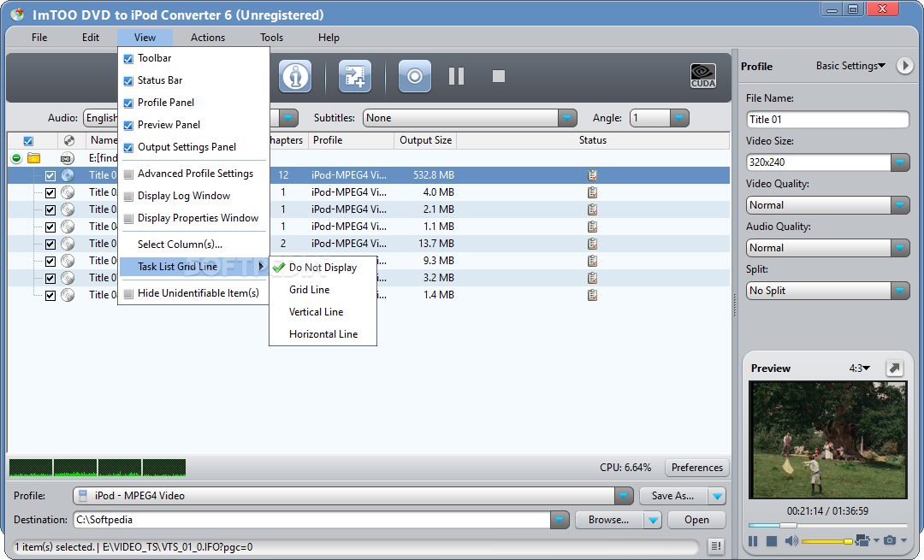Click the disc icon of the 2.1 MB title row
Screen dimensions: 924x560
[68, 209]
